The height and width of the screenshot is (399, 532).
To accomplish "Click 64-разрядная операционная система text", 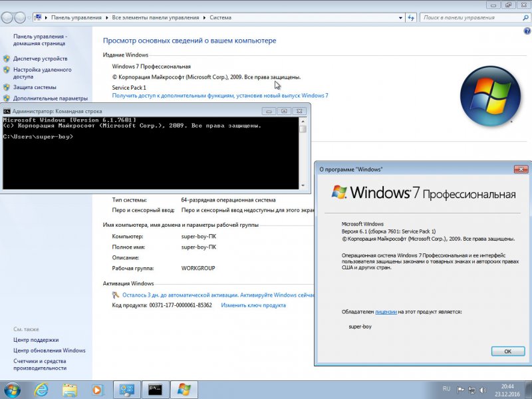I will point(228,200).
